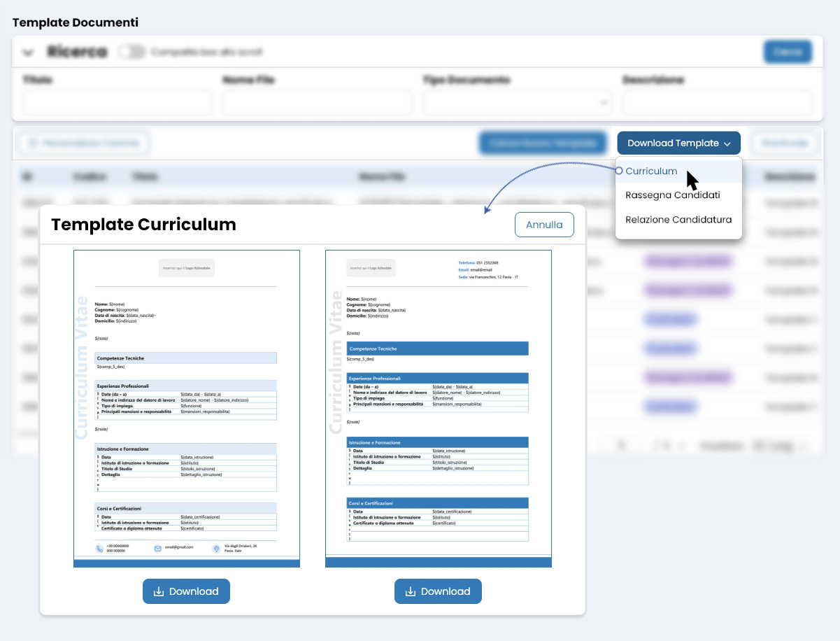Click the Cerca search button

click(788, 52)
